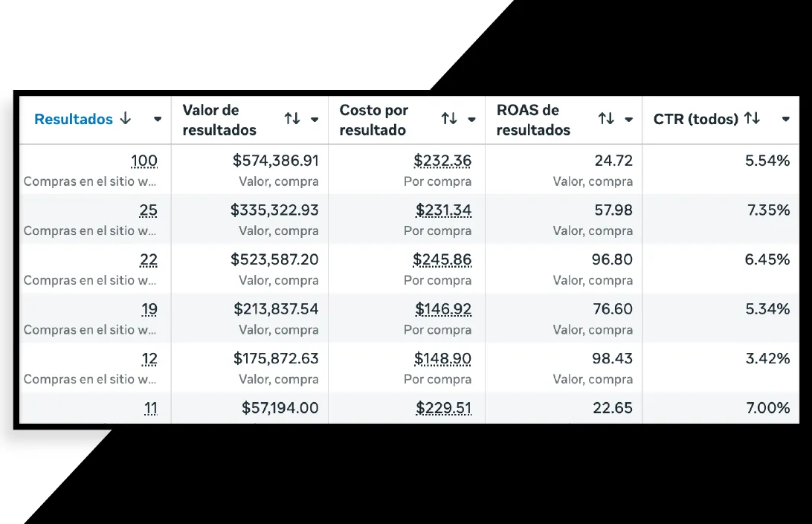This screenshot has width=812, height=524.
Task: Open Costo por resultado column dropdown
Action: click(471, 119)
